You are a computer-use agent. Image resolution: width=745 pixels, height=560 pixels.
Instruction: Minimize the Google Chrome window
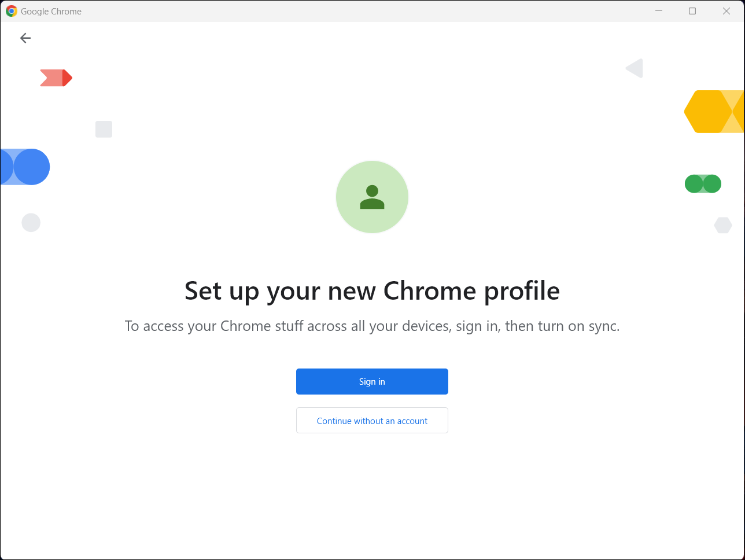(x=658, y=10)
